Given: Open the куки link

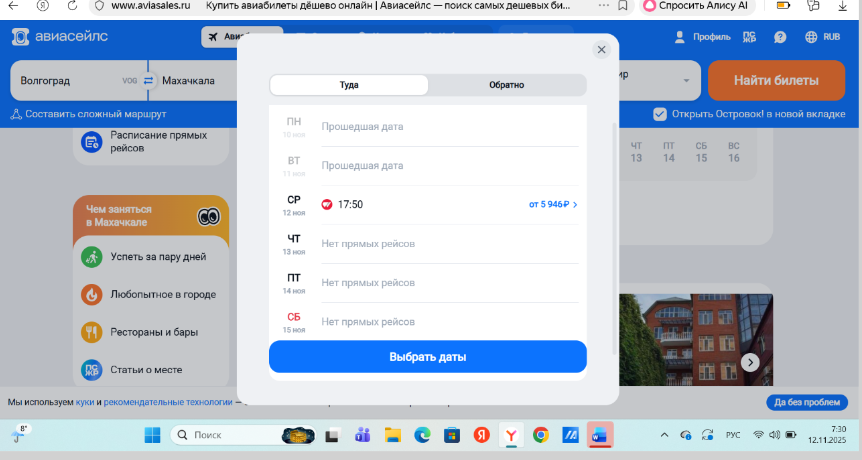Looking at the screenshot, I should tap(85, 402).
